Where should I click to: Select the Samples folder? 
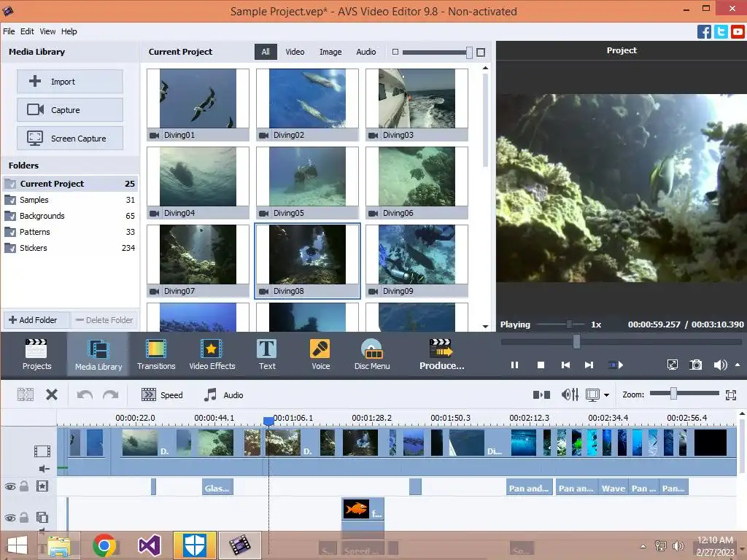(x=70, y=200)
